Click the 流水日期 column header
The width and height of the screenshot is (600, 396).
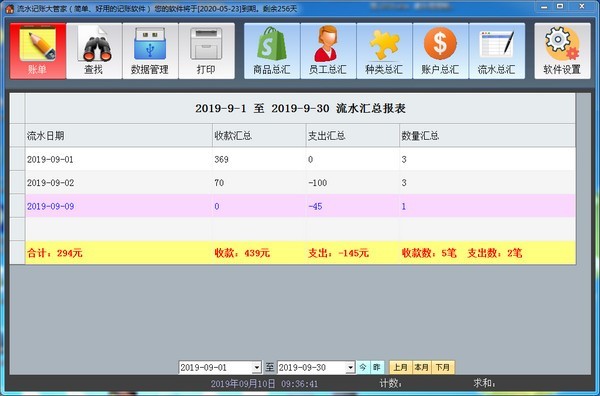click(x=119, y=135)
